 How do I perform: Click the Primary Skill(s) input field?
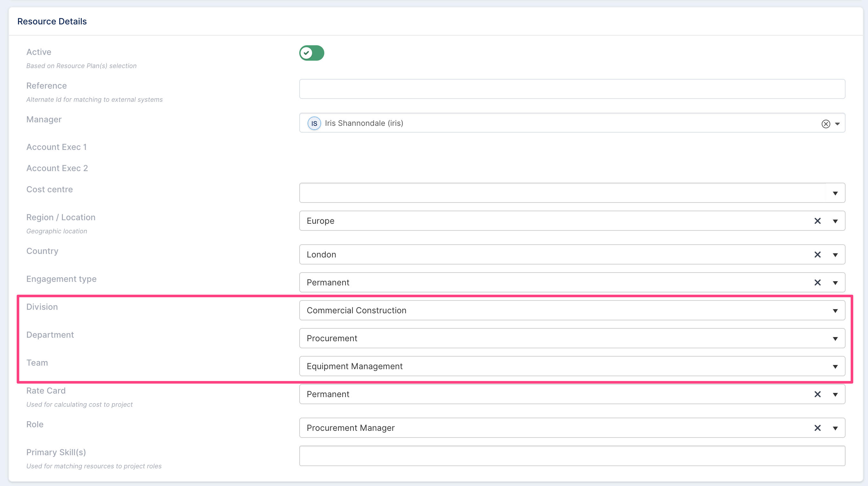click(572, 456)
